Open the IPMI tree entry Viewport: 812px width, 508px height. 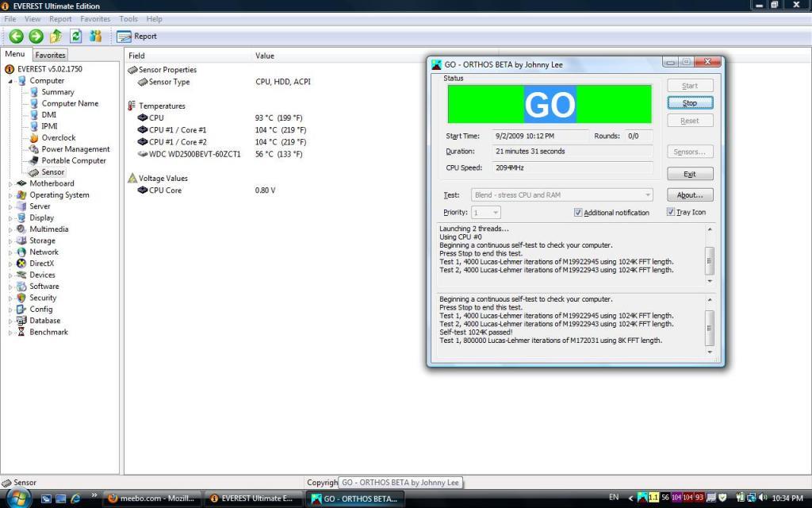click(49, 126)
